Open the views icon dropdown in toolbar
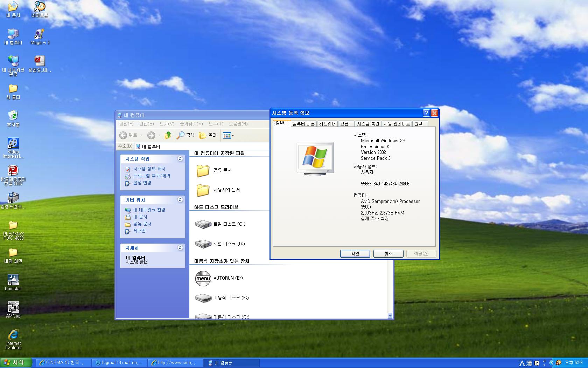 click(228, 135)
